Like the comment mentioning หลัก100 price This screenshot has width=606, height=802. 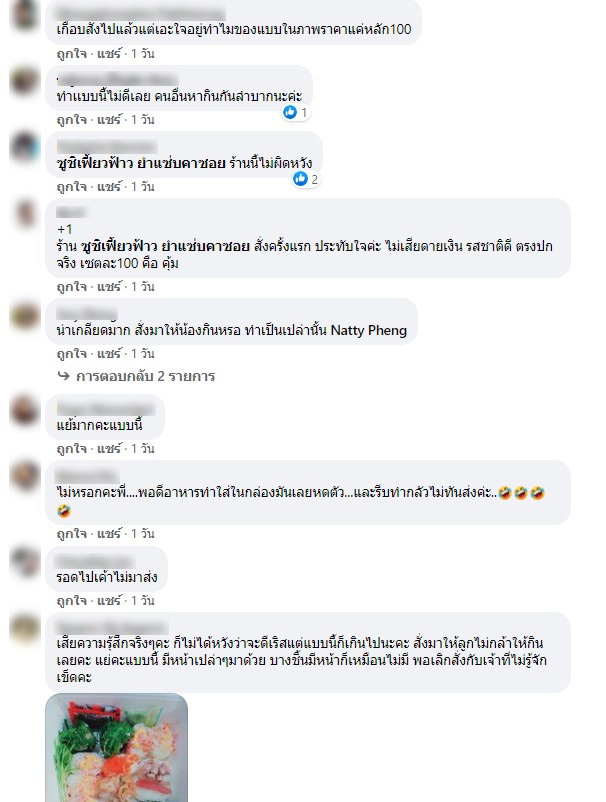(72, 54)
